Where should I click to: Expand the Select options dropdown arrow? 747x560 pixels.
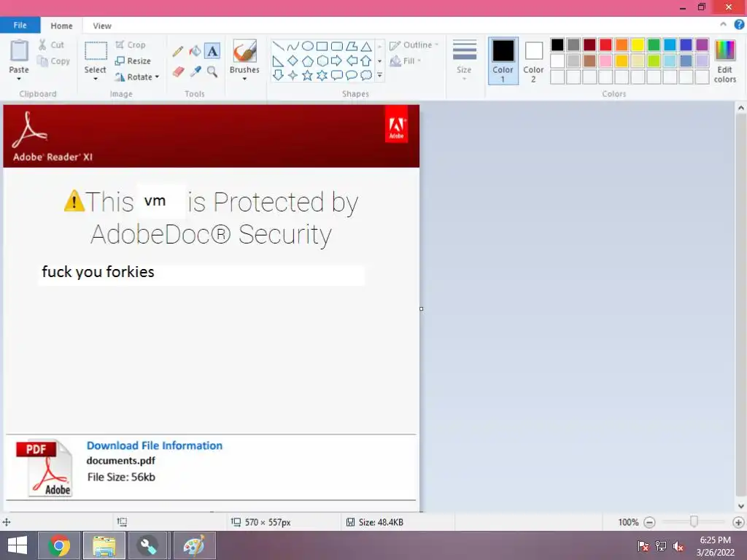pyautogui.click(x=96, y=79)
